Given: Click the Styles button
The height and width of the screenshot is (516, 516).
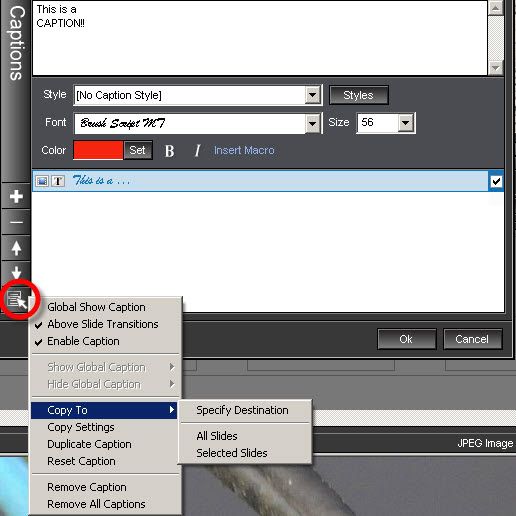Looking at the screenshot, I should click(x=359, y=95).
